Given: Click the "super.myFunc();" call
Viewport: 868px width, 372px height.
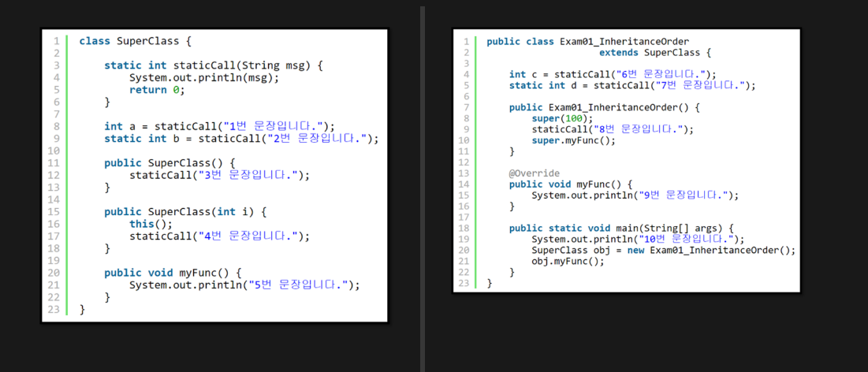Looking at the screenshot, I should click(573, 140).
